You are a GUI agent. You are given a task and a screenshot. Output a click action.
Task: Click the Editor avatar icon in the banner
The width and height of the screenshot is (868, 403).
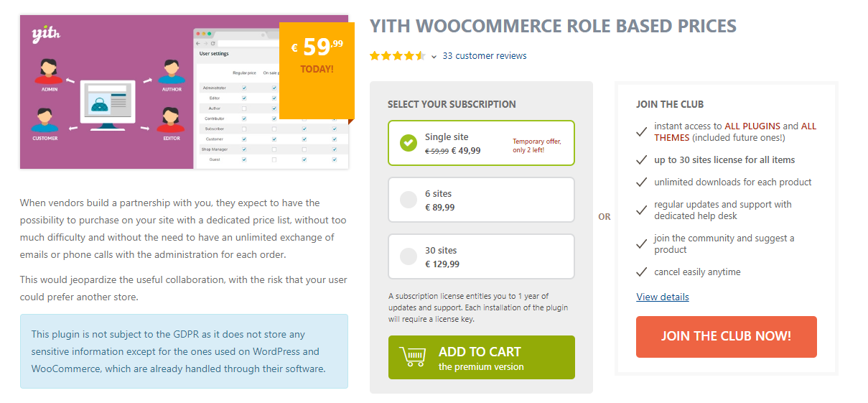(172, 119)
